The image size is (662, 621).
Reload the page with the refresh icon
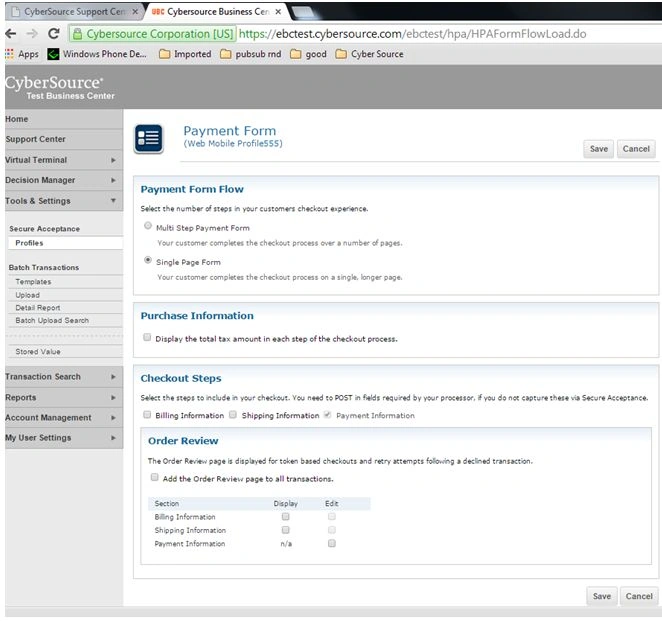[54, 33]
